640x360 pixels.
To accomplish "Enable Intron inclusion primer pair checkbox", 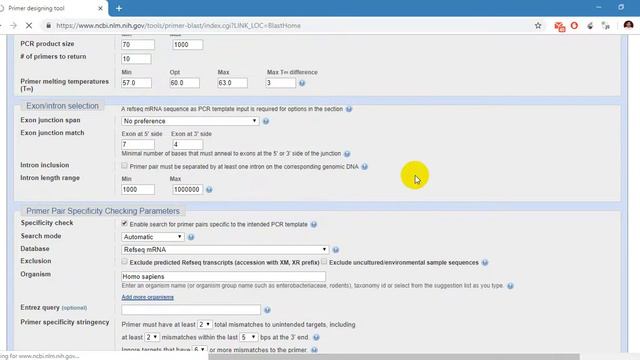I will (x=124, y=166).
